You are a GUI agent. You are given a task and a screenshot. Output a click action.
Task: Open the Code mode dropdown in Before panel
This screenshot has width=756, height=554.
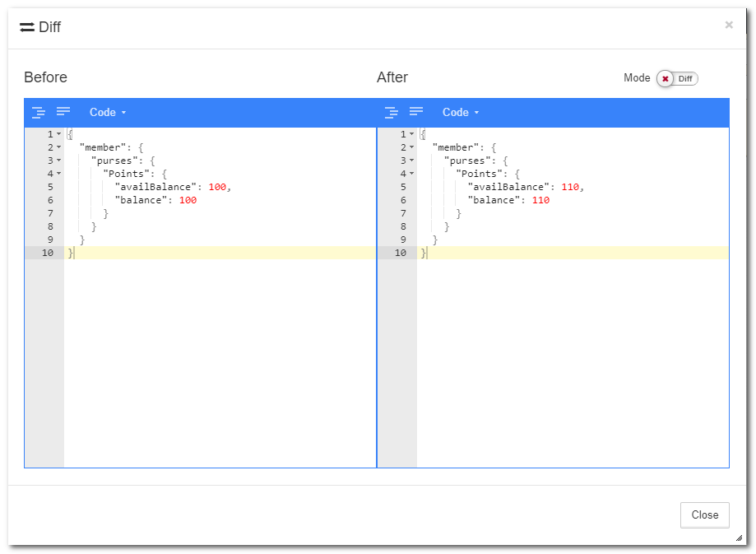[x=108, y=112]
